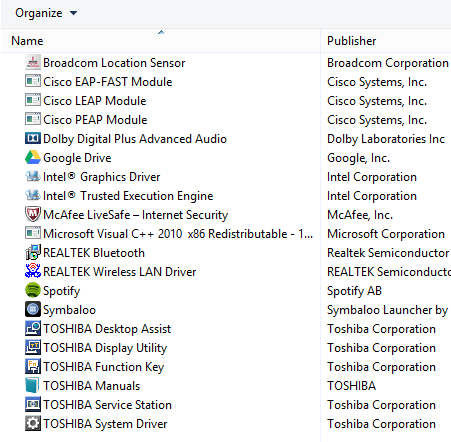The width and height of the screenshot is (451, 442).
Task: Select TOSHIBA Desktop Assist name
Action: (x=107, y=329)
